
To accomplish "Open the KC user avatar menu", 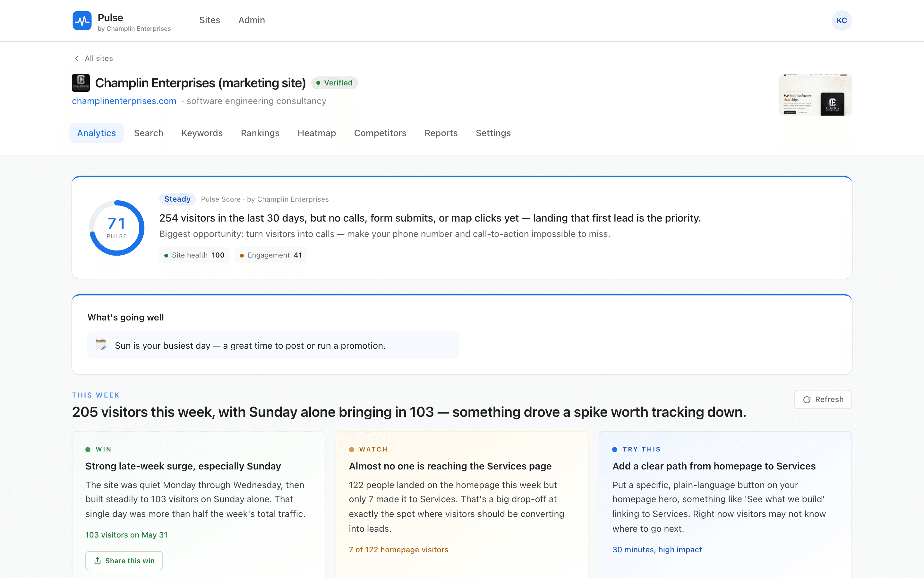I will coord(842,21).
